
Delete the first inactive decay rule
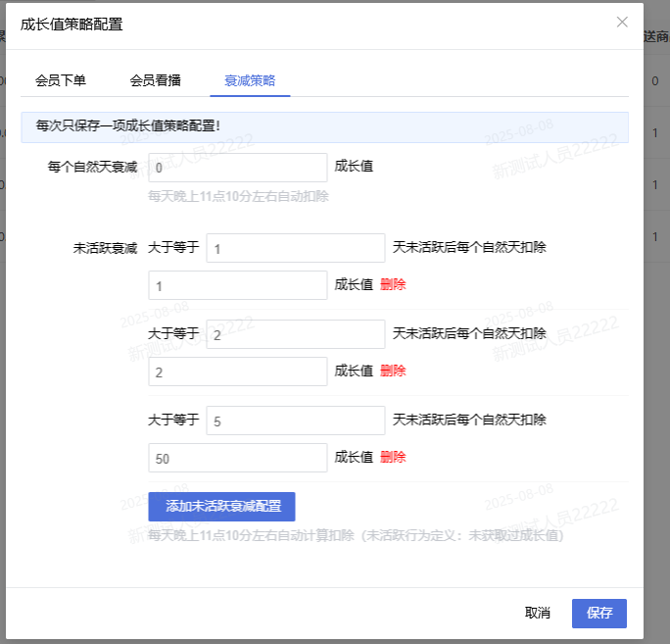pos(393,285)
